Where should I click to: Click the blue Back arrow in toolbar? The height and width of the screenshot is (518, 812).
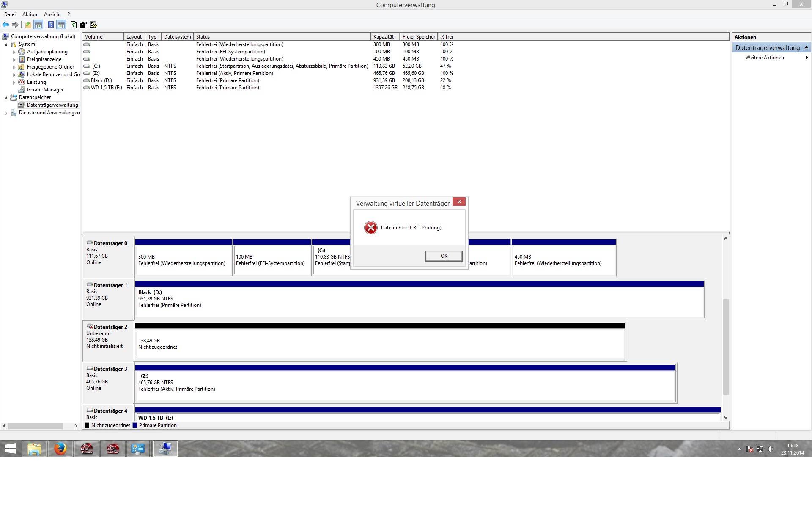click(x=5, y=25)
